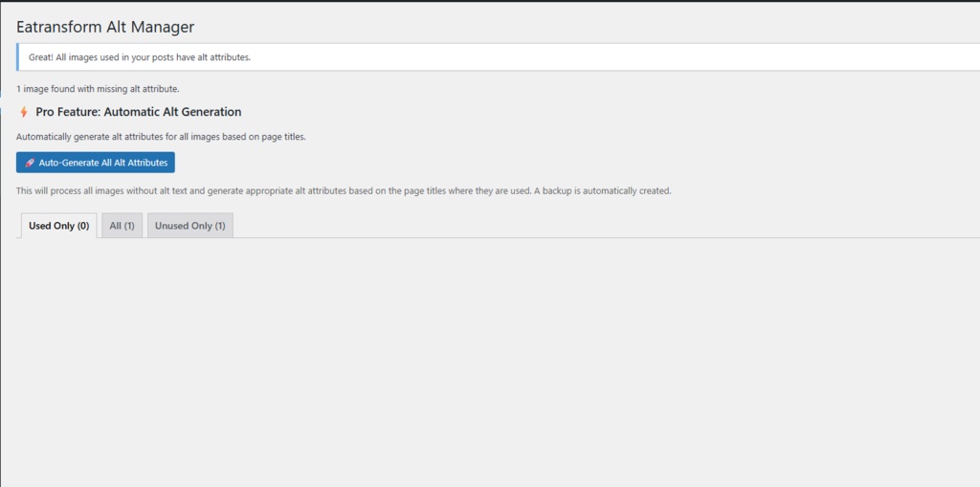This screenshot has height=487, width=980.
Task: Open the All (1) tab
Action: [122, 226]
